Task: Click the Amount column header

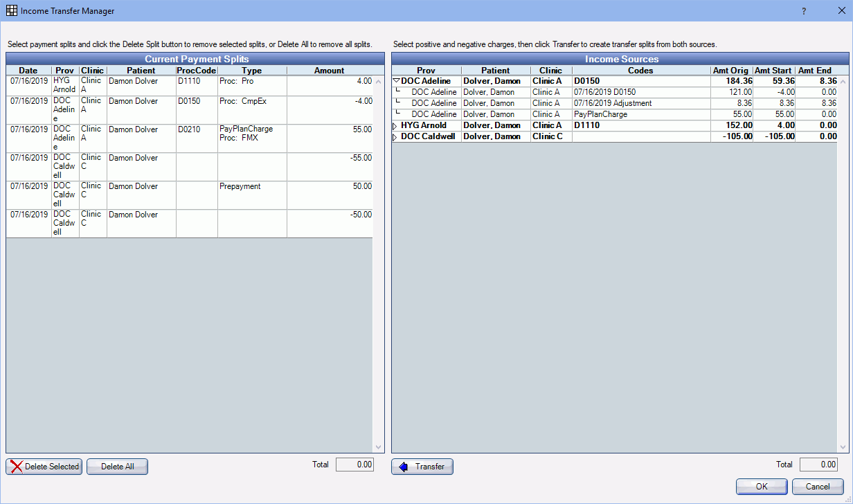Action: (x=329, y=70)
